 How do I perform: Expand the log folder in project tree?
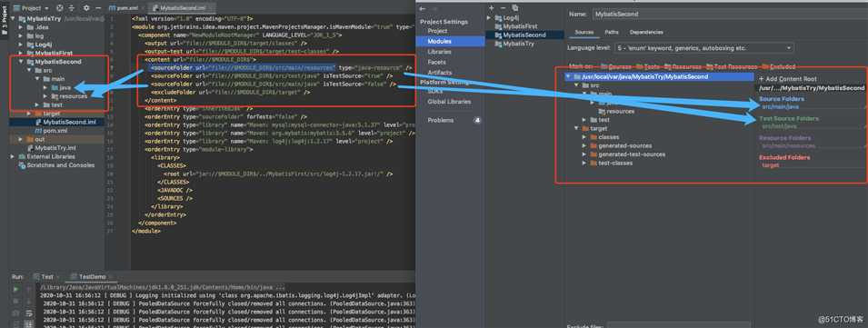click(22, 36)
